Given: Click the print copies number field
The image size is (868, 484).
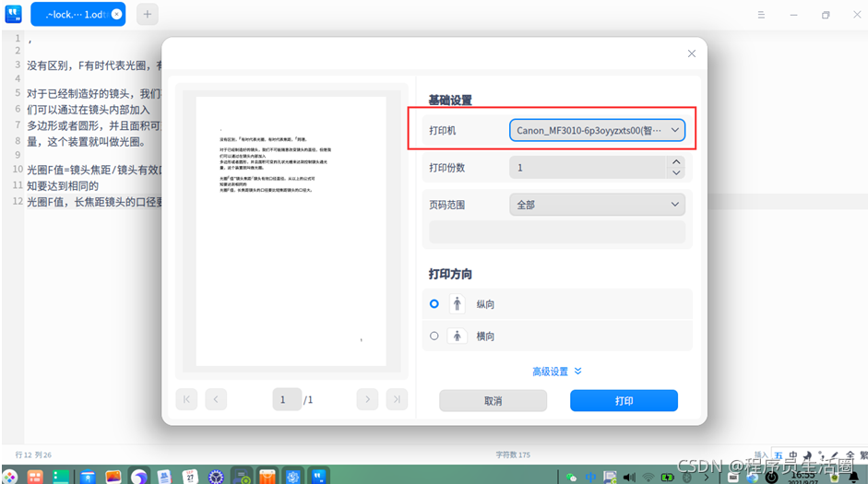Looking at the screenshot, I should pos(588,168).
